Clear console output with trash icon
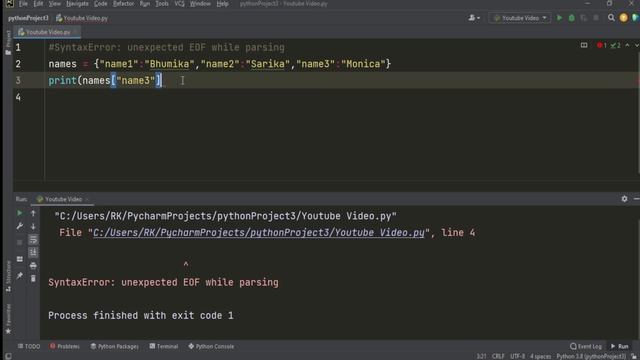 [33, 279]
